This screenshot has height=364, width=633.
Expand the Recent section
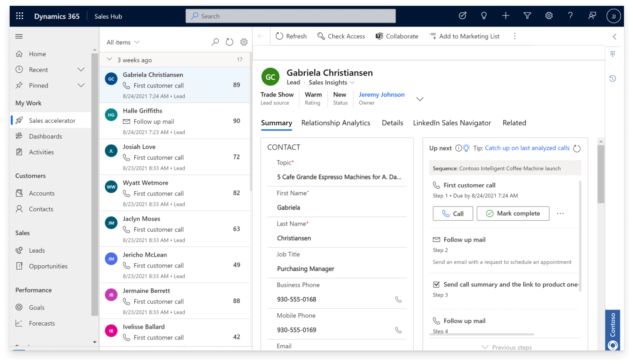click(81, 69)
